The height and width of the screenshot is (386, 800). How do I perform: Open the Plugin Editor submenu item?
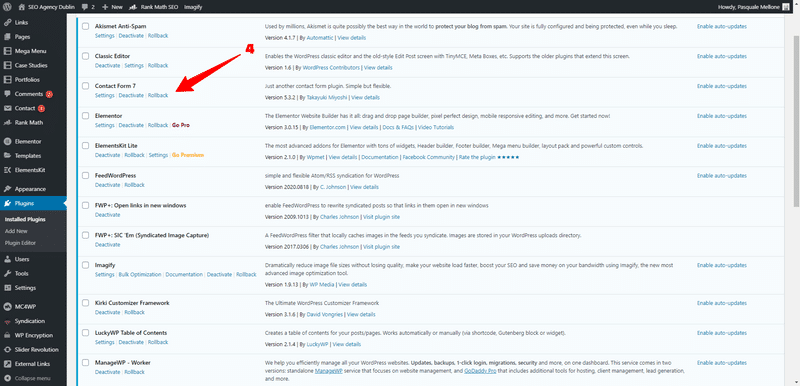pyautogui.click(x=20, y=243)
